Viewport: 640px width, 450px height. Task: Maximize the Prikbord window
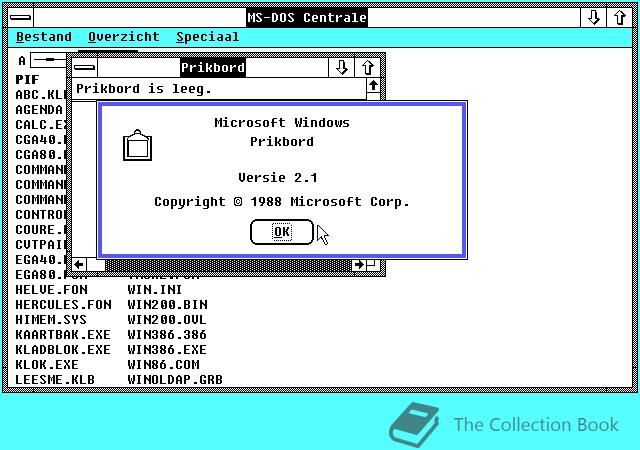click(367, 67)
